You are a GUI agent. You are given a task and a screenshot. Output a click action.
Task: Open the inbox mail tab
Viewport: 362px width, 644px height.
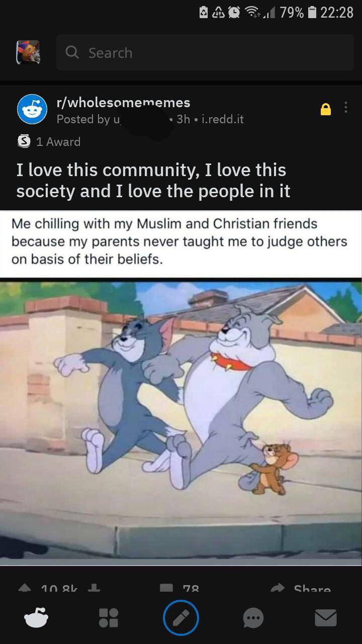click(x=326, y=618)
